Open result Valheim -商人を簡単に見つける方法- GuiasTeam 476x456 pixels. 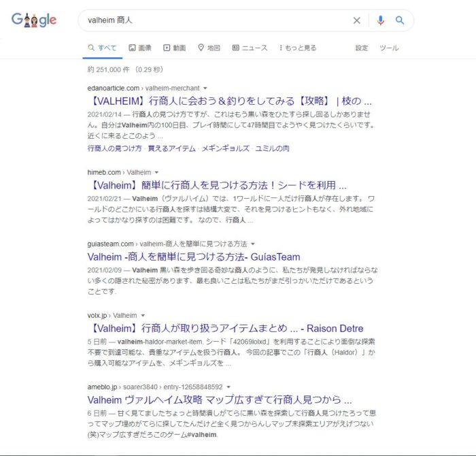click(194, 257)
